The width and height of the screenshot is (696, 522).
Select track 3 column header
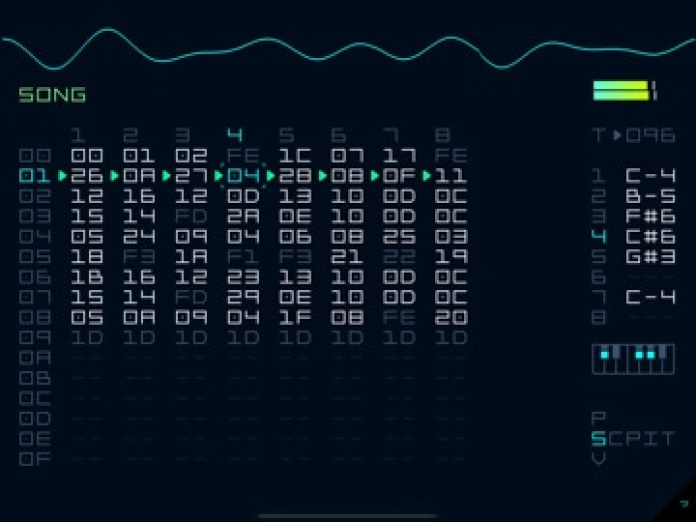point(182,135)
